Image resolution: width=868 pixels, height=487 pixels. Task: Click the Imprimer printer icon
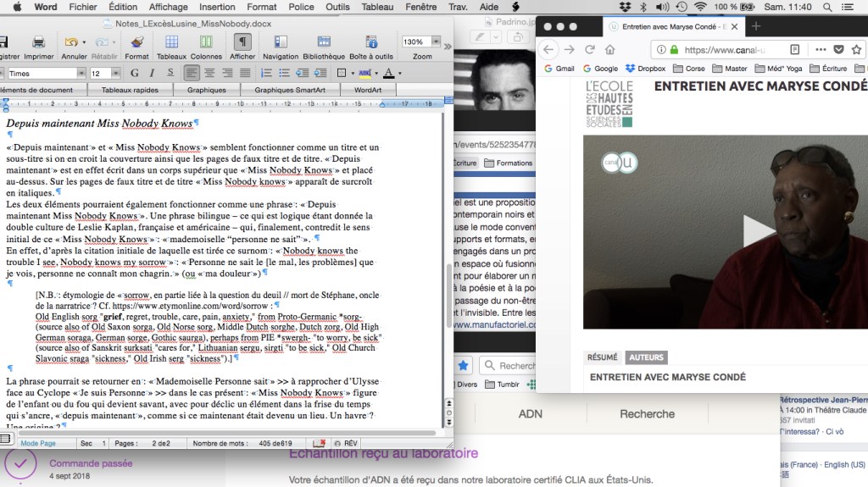tap(38, 42)
